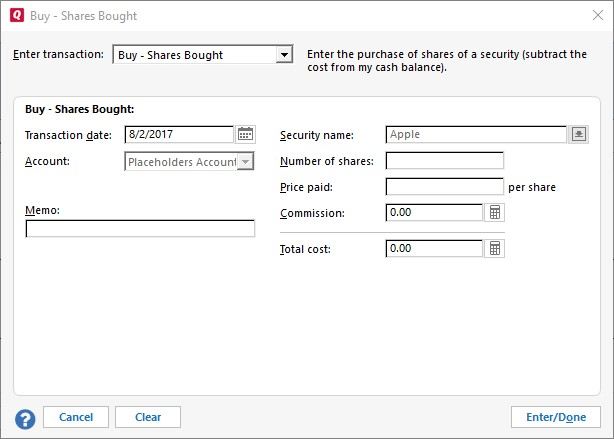Click the Clear button
This screenshot has height=439, width=614.
[148, 417]
